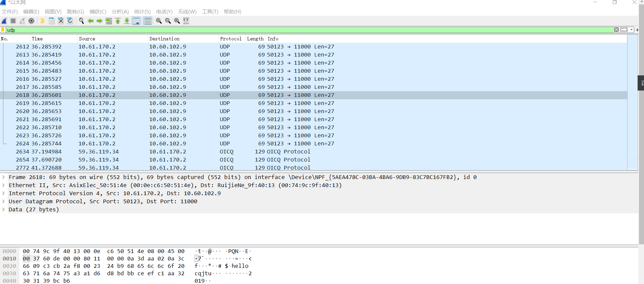Find a packet with the magnifier icon
This screenshot has height=284, width=644.
81,21
